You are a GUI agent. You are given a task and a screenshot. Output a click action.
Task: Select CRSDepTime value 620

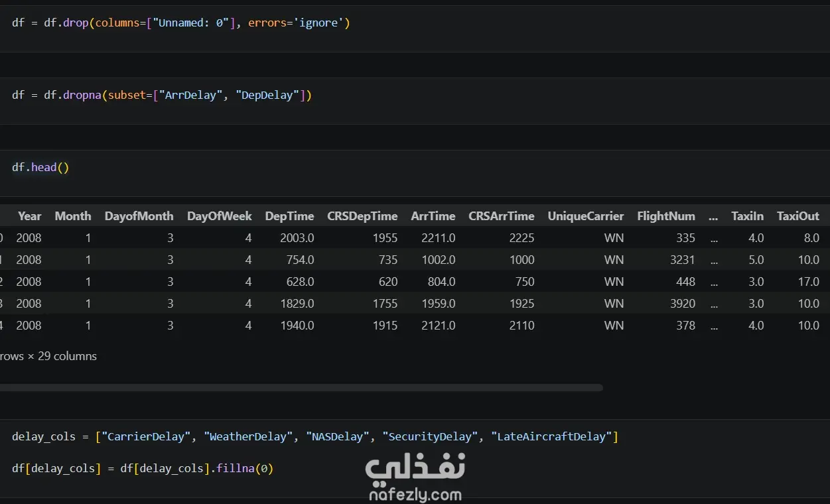pyautogui.click(x=388, y=282)
